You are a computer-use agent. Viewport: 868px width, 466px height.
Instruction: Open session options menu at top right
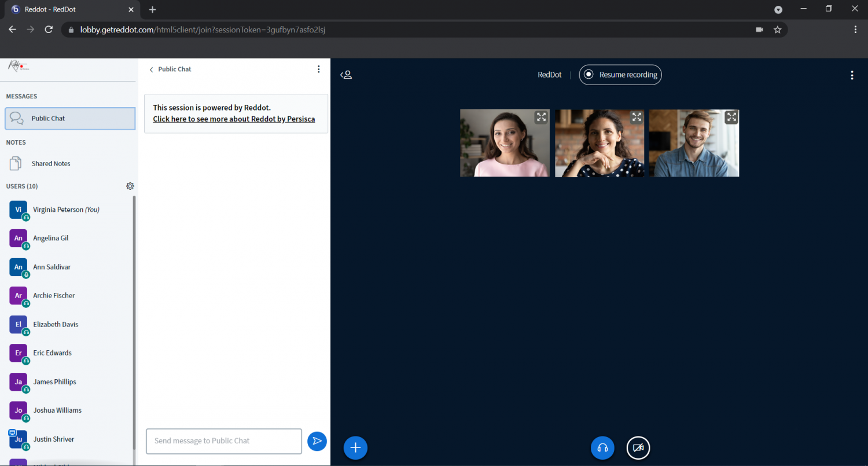(x=852, y=75)
